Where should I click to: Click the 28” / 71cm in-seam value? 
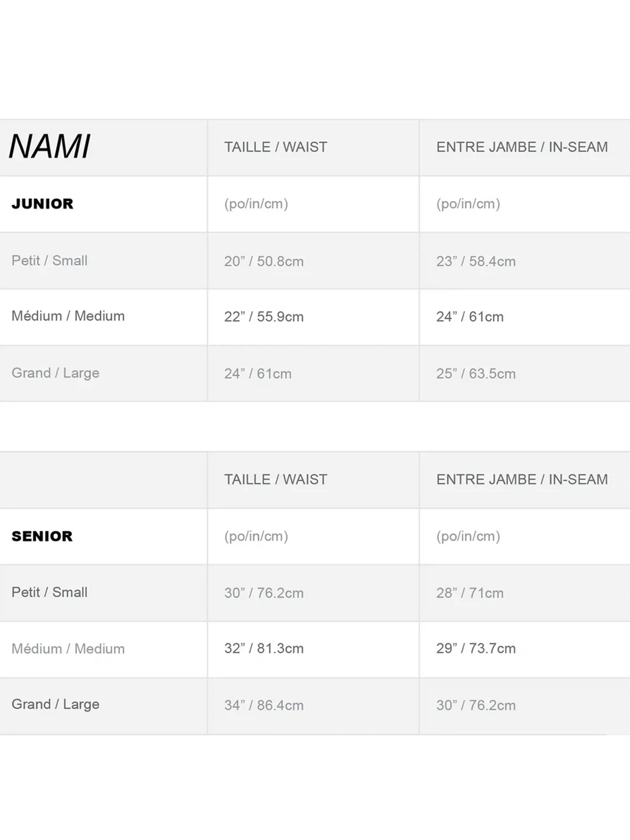pos(470,593)
